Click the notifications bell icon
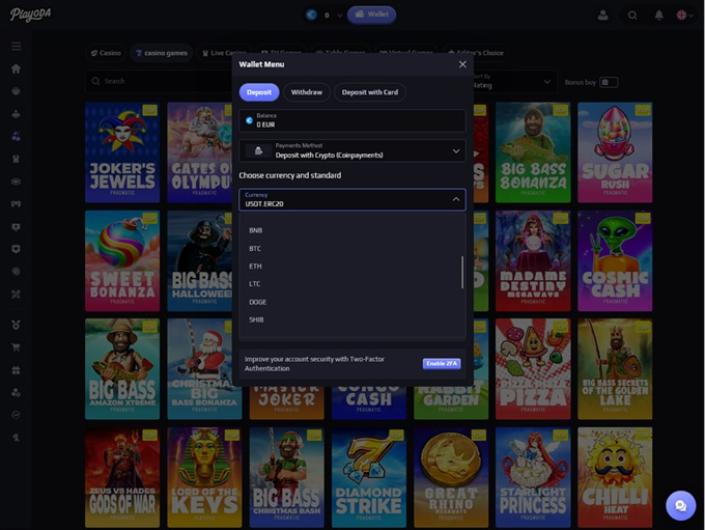 pyautogui.click(x=659, y=15)
